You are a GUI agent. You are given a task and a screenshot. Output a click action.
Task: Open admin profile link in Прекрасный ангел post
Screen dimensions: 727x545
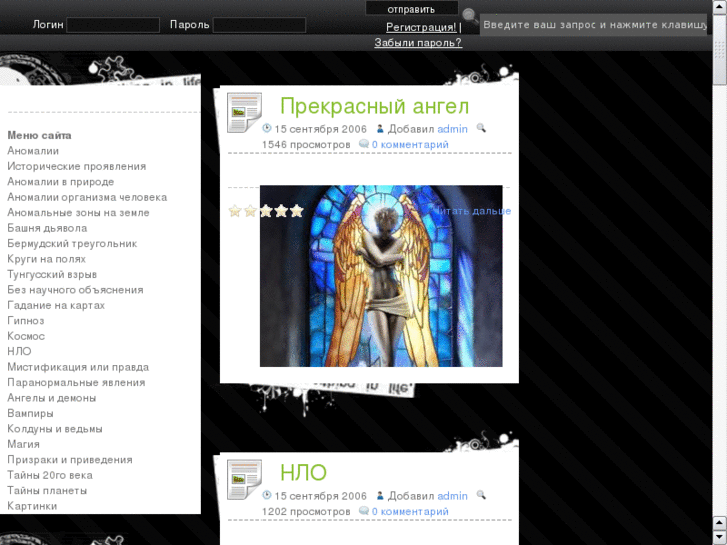tap(452, 129)
